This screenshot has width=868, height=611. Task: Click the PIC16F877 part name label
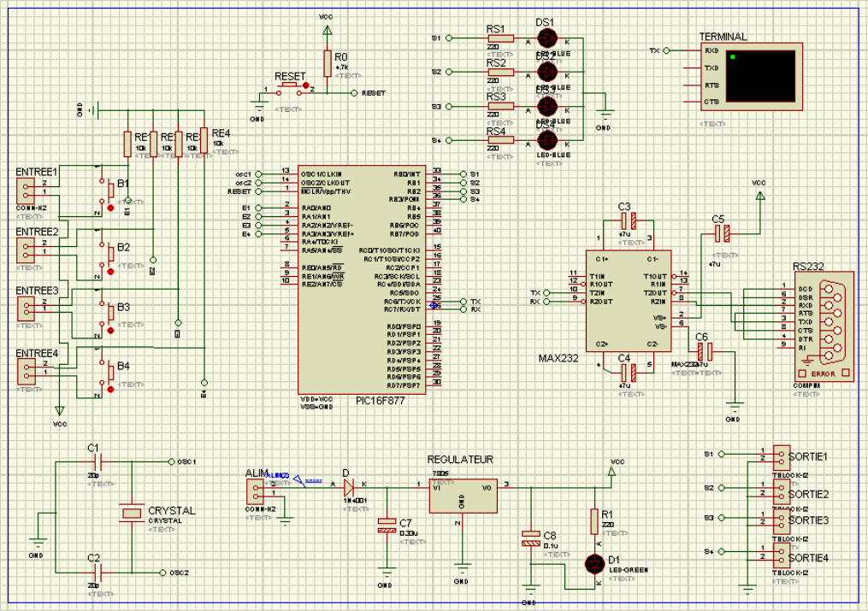pos(381,400)
